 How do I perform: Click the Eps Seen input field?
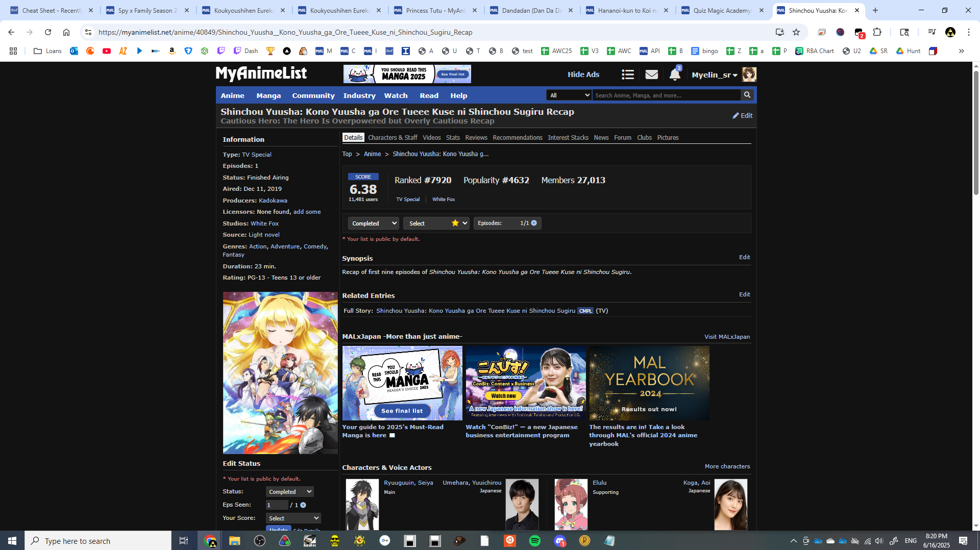pos(277,505)
